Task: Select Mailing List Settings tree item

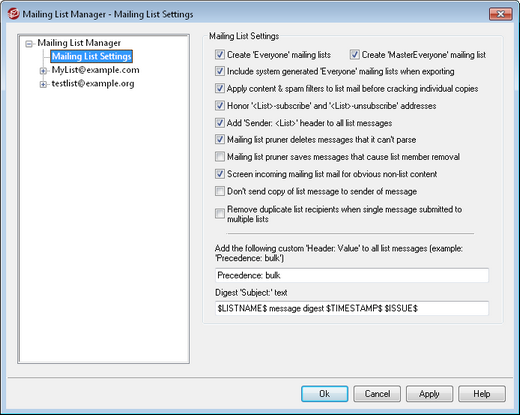Action: [92, 56]
